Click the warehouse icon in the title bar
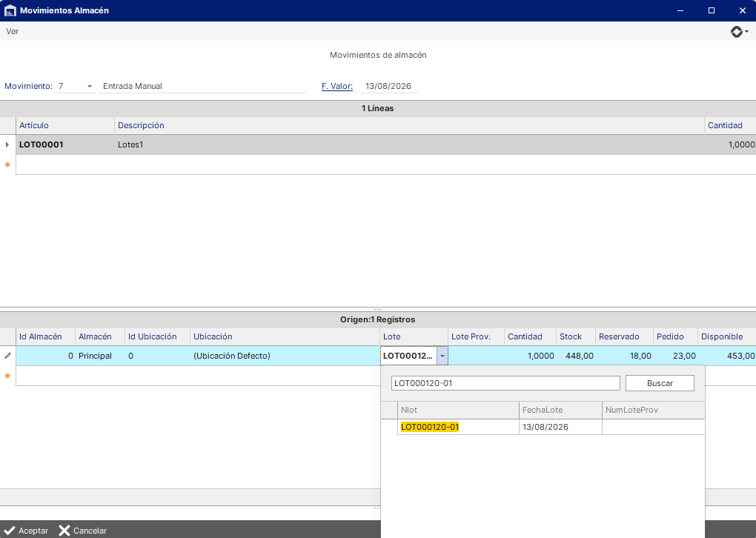 pyautogui.click(x=10, y=10)
